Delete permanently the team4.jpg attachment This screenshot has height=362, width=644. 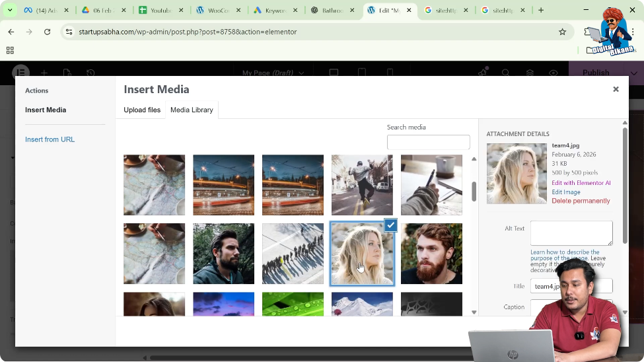pyautogui.click(x=581, y=201)
